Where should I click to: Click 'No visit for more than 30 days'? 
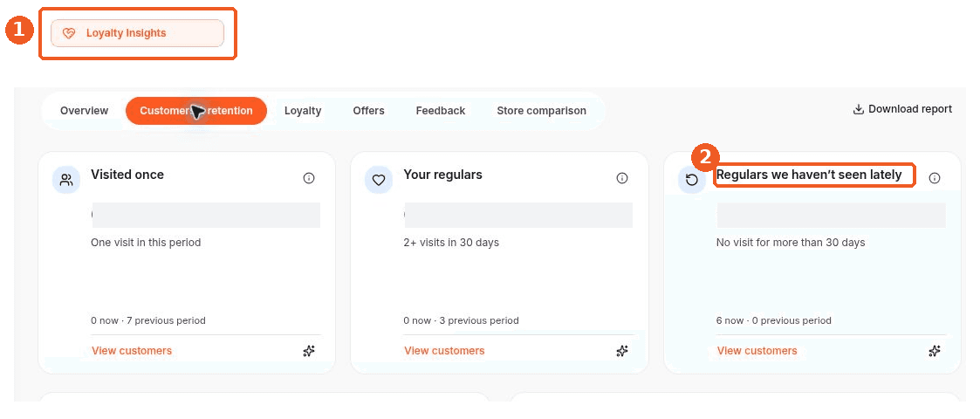pos(791,242)
